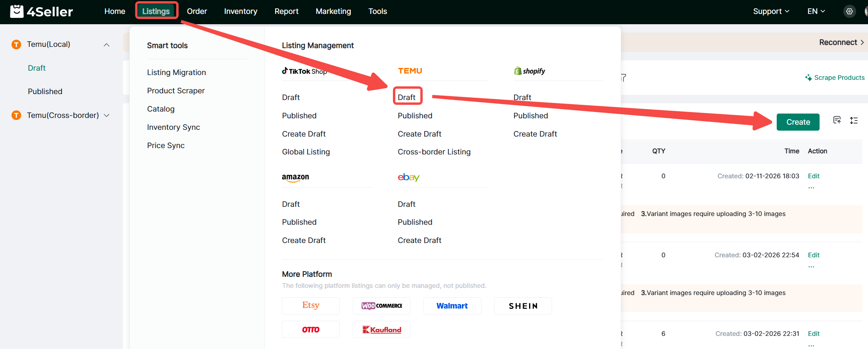Open the Etsy platform tile

[x=310, y=306]
